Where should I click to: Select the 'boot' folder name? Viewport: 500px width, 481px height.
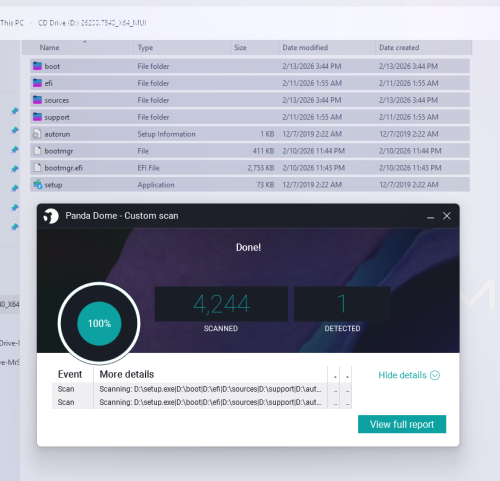pyautogui.click(x=52, y=66)
